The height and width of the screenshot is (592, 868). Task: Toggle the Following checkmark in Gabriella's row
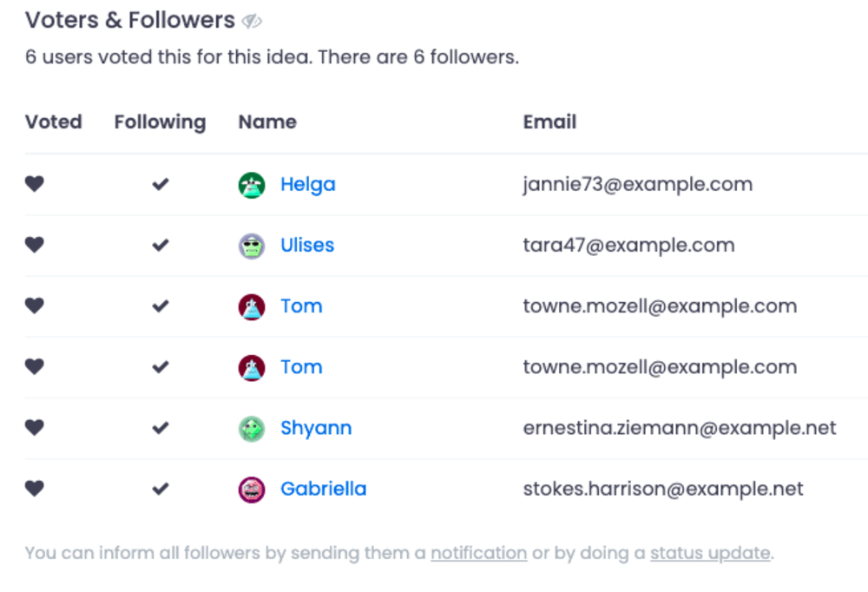160,489
